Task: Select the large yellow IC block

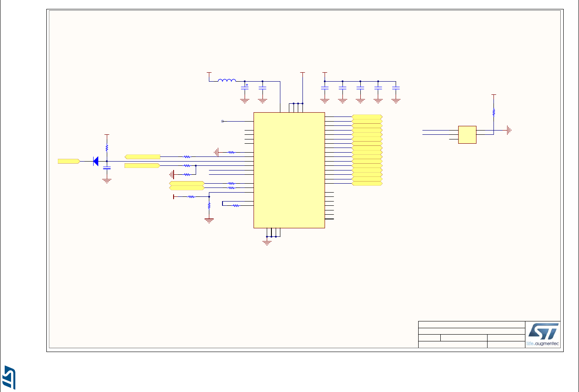Action: pos(289,170)
